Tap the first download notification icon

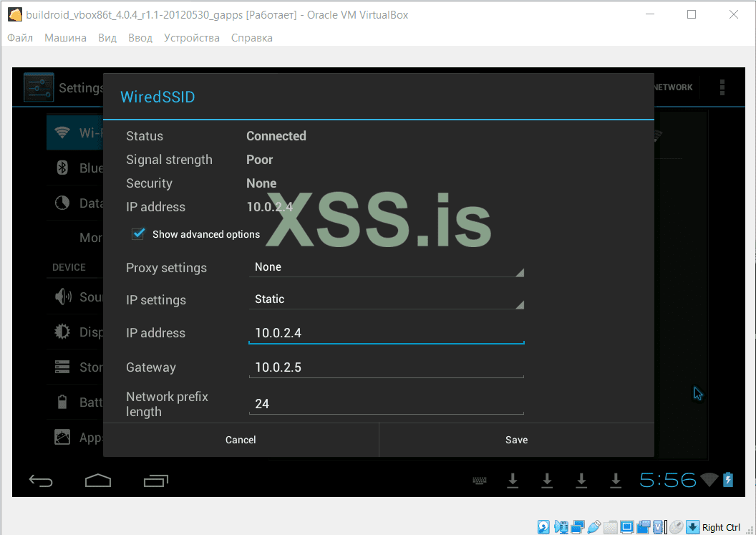(513, 481)
